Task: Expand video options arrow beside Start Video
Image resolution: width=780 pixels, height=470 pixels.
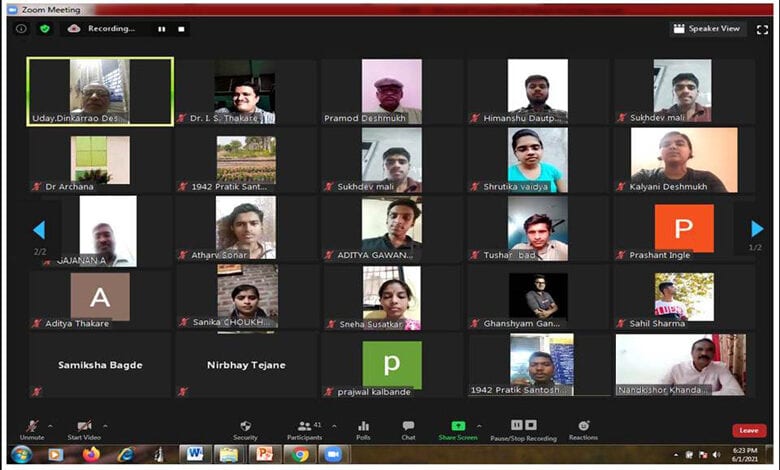Action: click(x=105, y=426)
